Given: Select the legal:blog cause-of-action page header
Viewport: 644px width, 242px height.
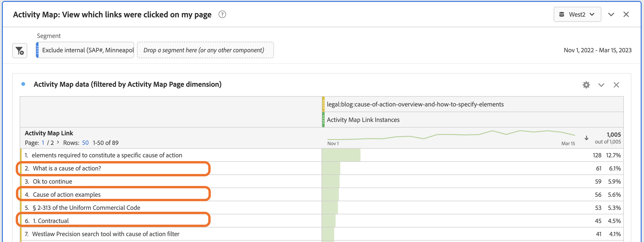Looking at the screenshot, I should click(x=415, y=104).
